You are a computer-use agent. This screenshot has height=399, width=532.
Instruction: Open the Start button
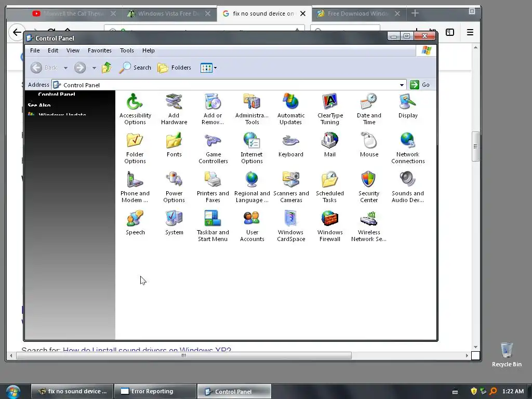coord(13,392)
